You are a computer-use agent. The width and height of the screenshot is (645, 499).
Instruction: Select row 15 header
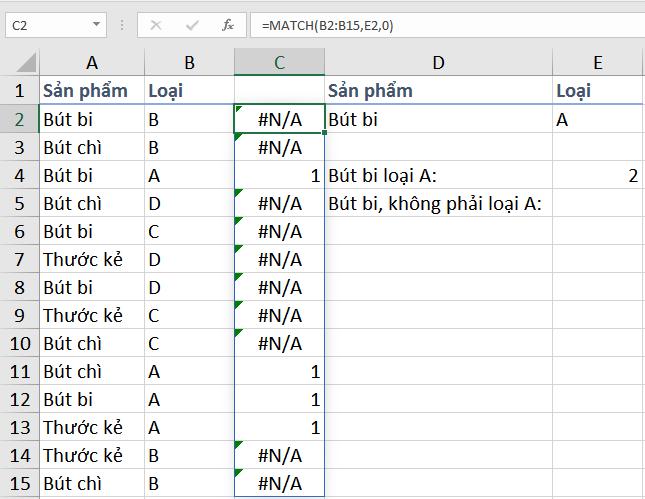click(x=19, y=484)
